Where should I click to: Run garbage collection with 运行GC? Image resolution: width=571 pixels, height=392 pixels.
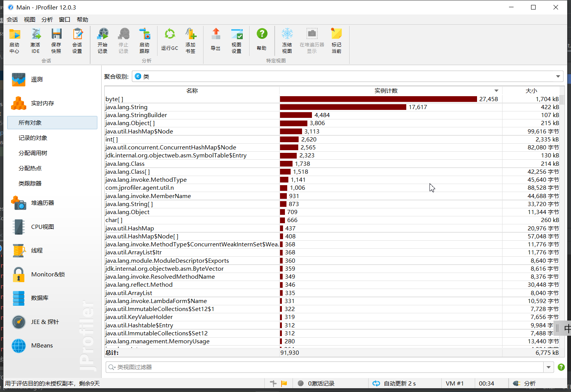click(170, 40)
